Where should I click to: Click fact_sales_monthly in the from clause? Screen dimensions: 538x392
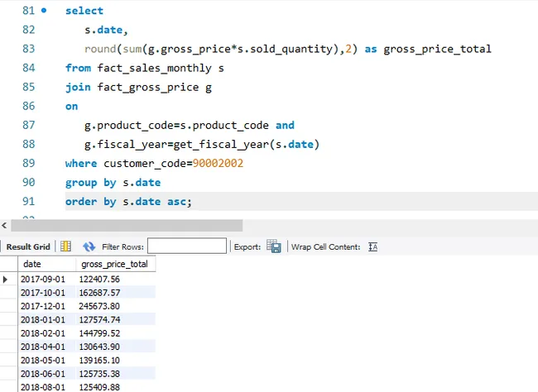pyautogui.click(x=155, y=69)
